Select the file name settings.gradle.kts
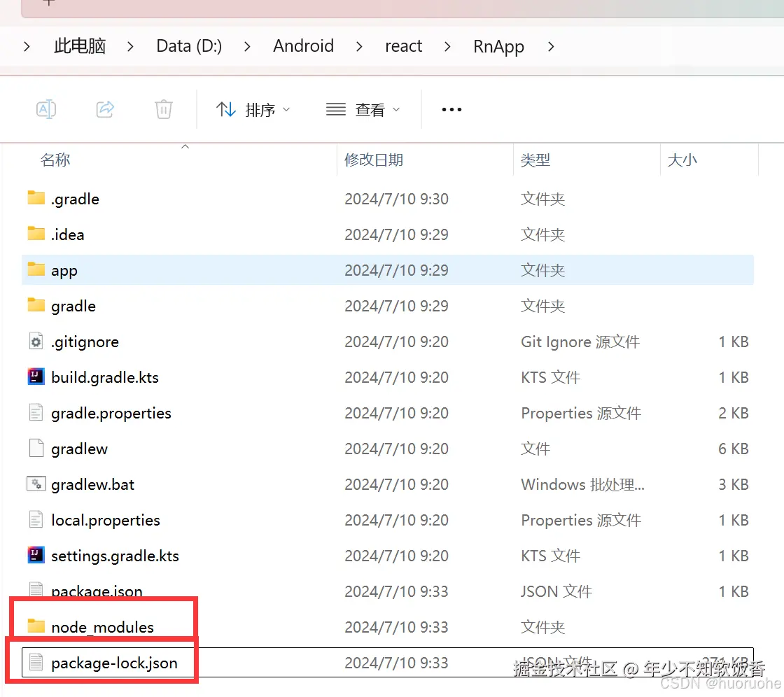Viewport: 784px width, 697px height. point(115,556)
